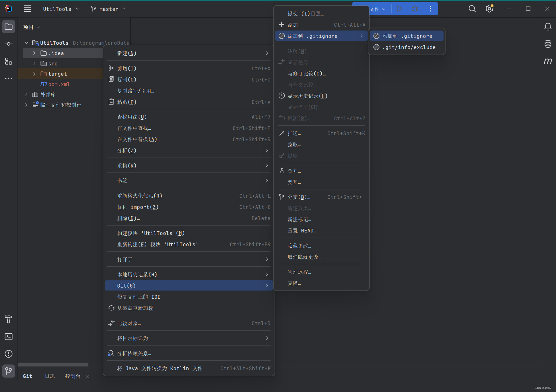556x392 pixels.
Task: Select 删除(D) in context menu
Action: pyautogui.click(x=189, y=218)
